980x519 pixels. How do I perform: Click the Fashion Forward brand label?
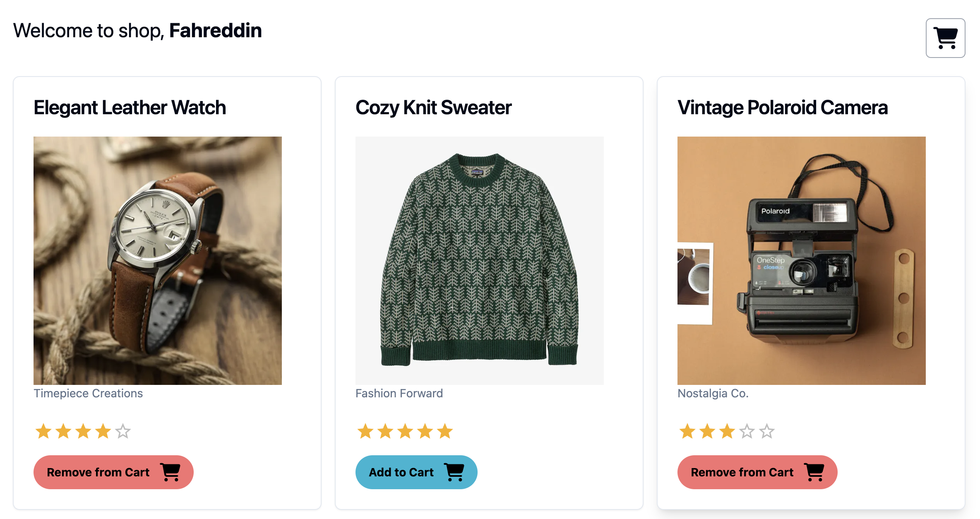point(399,394)
